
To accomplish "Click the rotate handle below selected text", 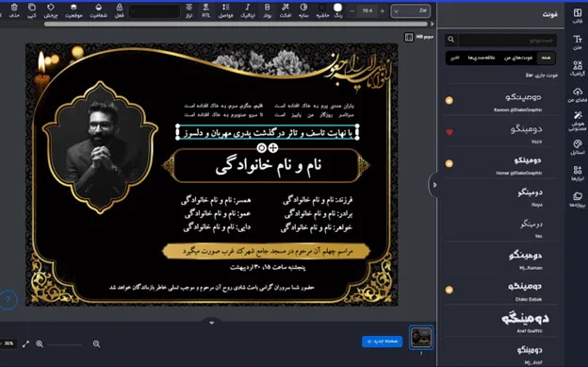I will click(x=261, y=148).
